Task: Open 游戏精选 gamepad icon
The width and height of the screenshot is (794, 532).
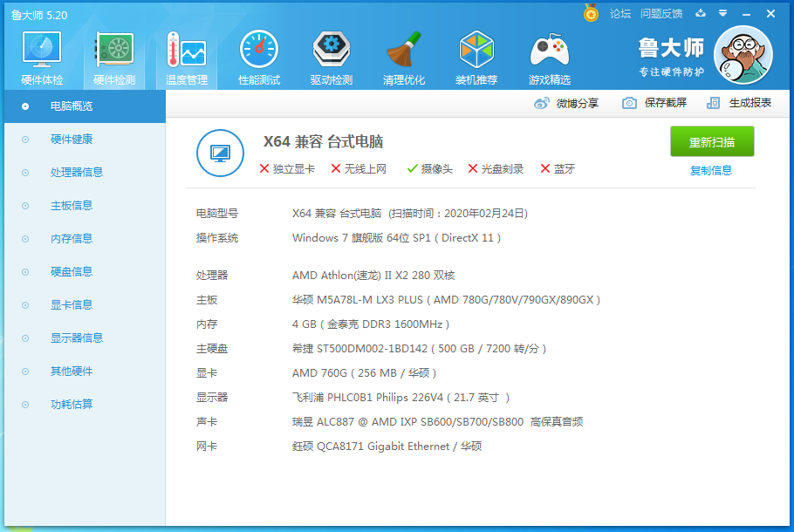Action: (x=550, y=50)
